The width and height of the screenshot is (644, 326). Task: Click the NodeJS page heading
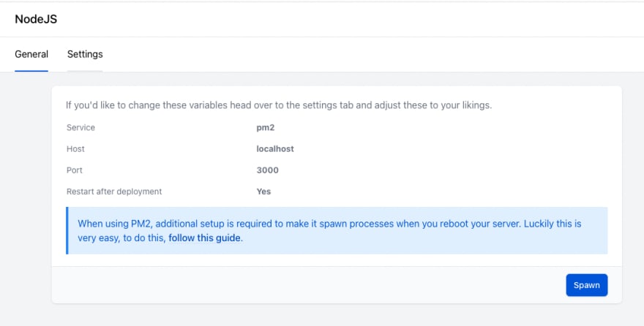[36, 19]
